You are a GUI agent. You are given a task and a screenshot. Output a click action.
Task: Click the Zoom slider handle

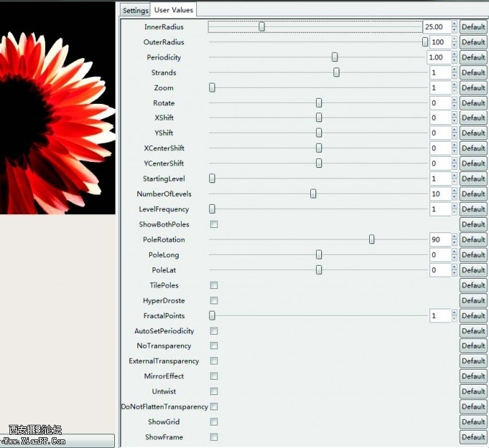pos(212,88)
